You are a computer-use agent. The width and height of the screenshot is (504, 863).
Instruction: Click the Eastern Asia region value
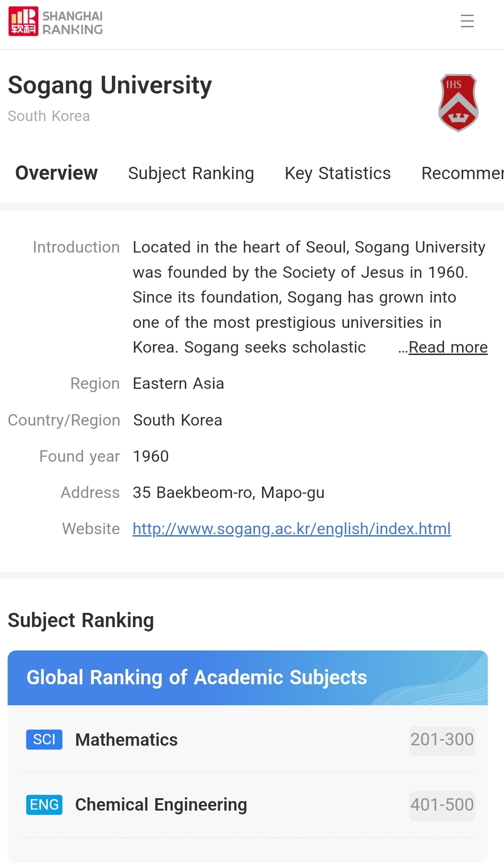point(178,384)
